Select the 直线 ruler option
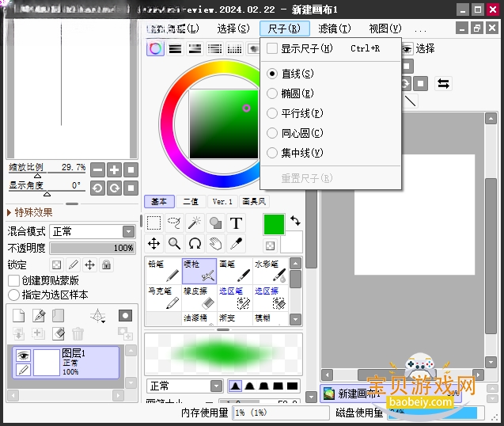The height and width of the screenshot is (426, 504). 272,74
